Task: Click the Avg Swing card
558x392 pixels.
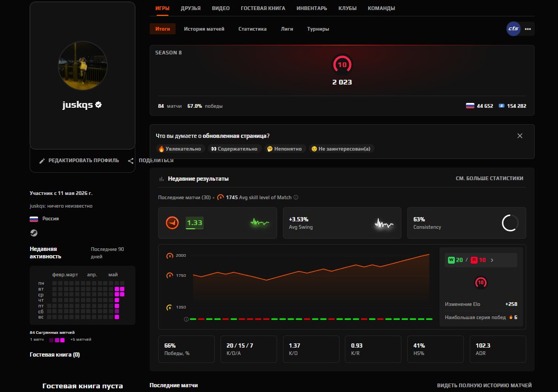Action: tap(342, 223)
